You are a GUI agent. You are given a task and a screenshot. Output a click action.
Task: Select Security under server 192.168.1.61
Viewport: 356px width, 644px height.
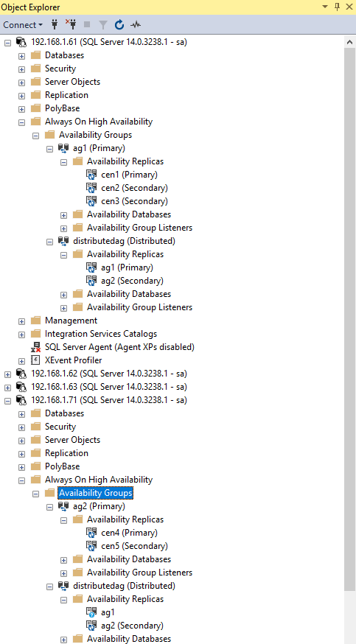[x=60, y=69]
